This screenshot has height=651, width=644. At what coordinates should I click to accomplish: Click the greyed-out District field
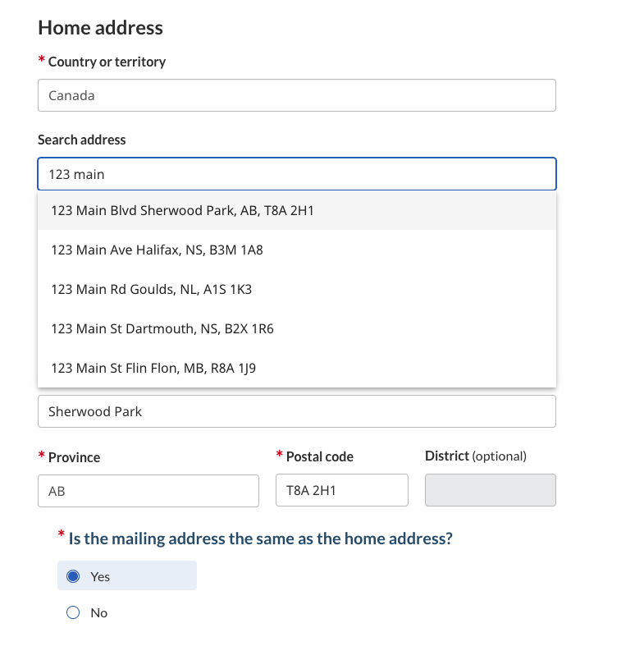[x=490, y=490]
